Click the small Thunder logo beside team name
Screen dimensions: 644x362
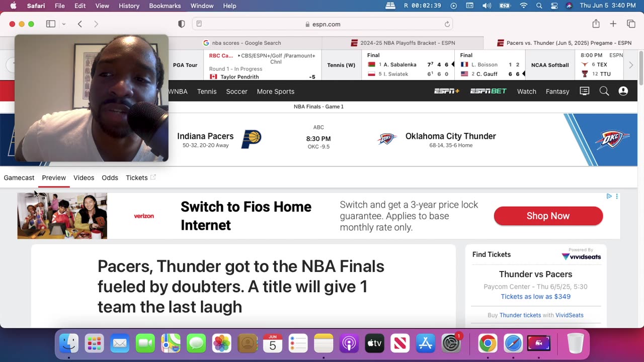tap(387, 139)
